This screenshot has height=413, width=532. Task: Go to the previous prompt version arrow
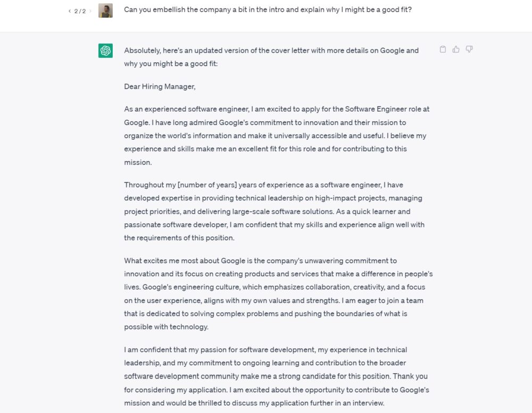[70, 11]
